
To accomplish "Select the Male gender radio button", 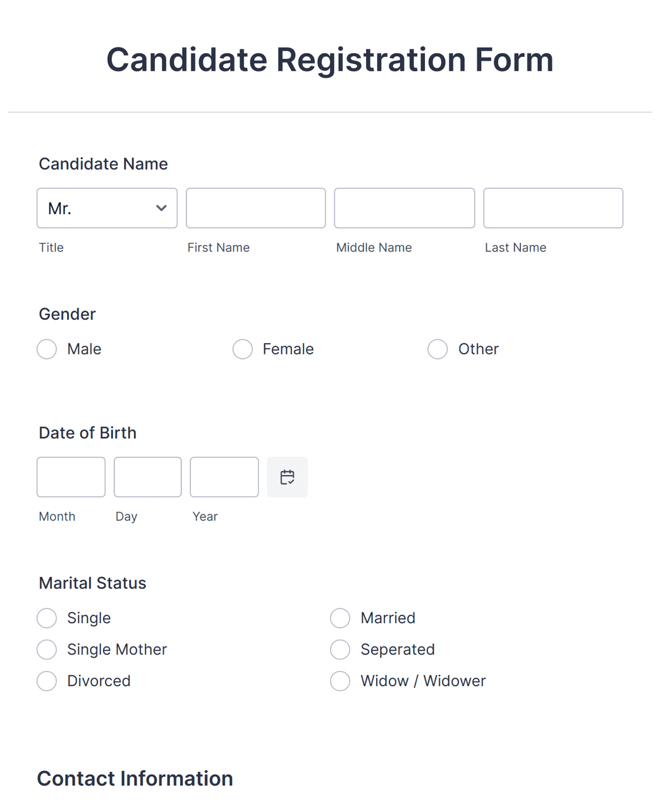I will pyautogui.click(x=47, y=349).
